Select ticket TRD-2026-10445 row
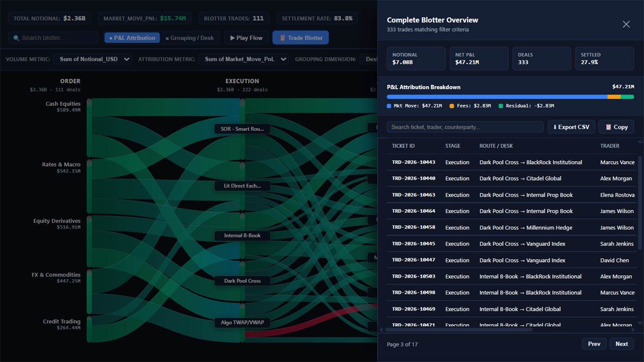 (511, 244)
